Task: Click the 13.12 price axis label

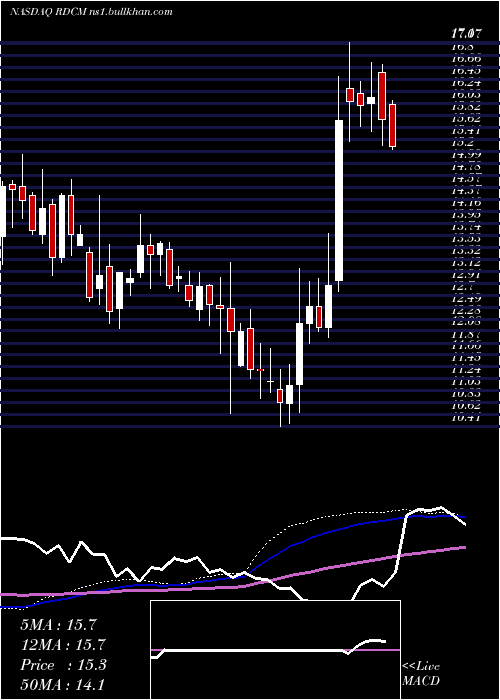Action: coord(466,263)
